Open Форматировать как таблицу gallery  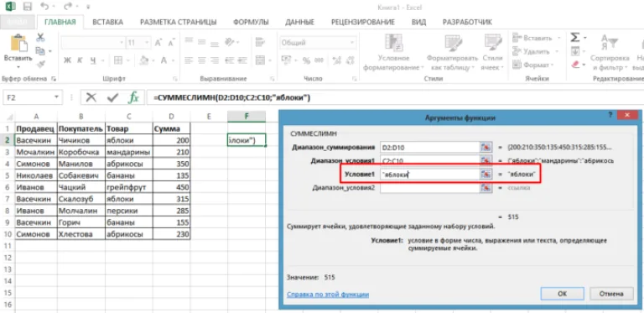point(452,53)
